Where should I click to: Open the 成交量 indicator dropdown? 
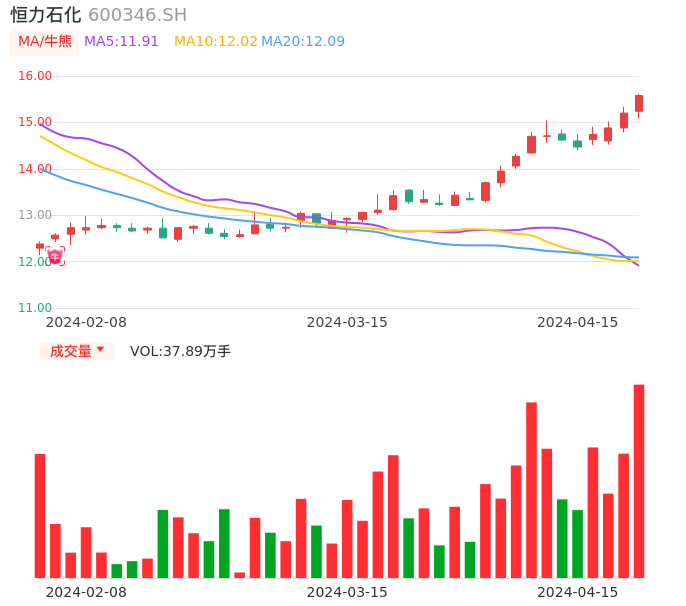coord(77,351)
